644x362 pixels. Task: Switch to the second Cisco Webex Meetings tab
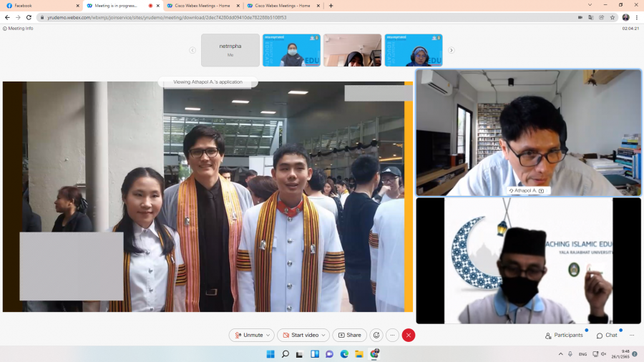point(281,6)
